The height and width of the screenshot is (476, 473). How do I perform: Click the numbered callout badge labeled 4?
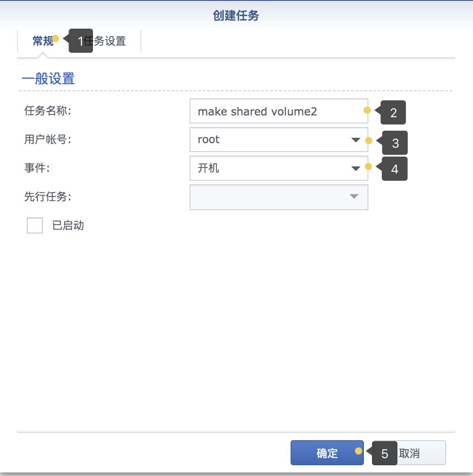pos(394,169)
